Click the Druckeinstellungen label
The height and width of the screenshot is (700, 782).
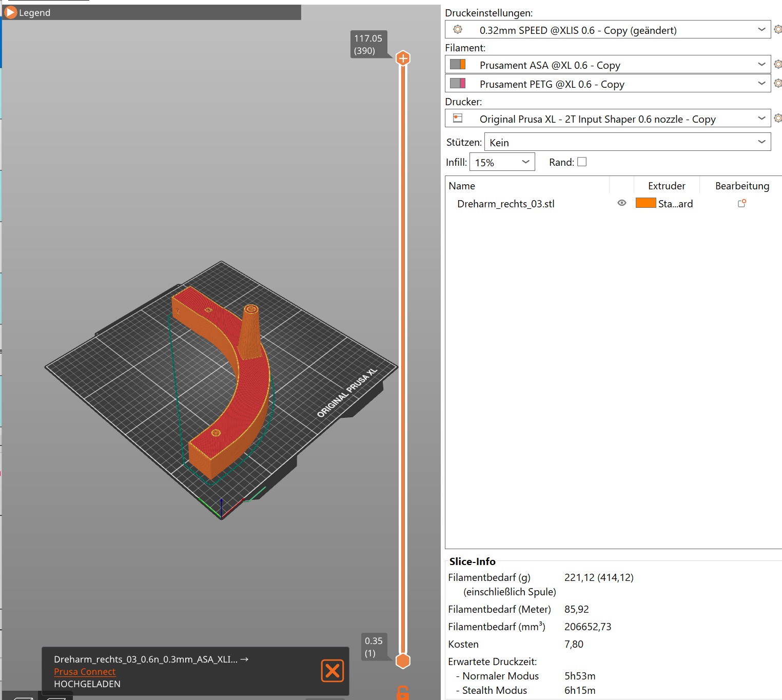click(489, 13)
